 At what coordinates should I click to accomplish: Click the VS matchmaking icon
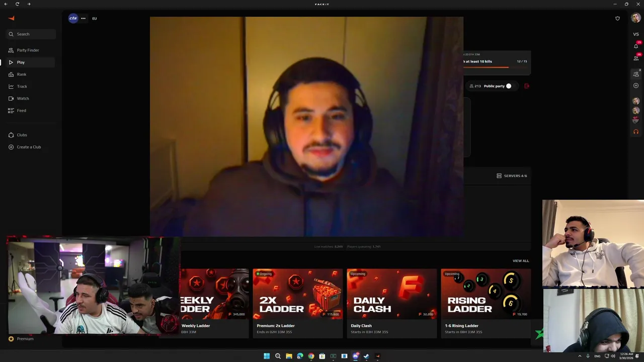[636, 34]
